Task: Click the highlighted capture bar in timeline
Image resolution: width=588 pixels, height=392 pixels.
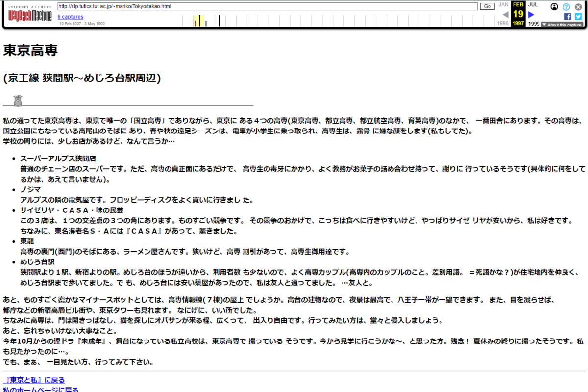Action: (199, 21)
